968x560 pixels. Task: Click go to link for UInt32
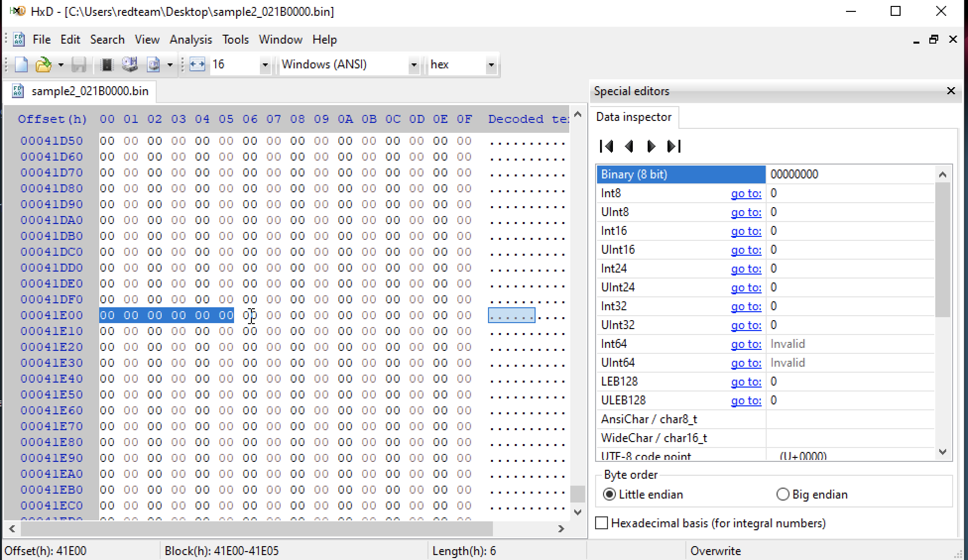click(x=746, y=325)
